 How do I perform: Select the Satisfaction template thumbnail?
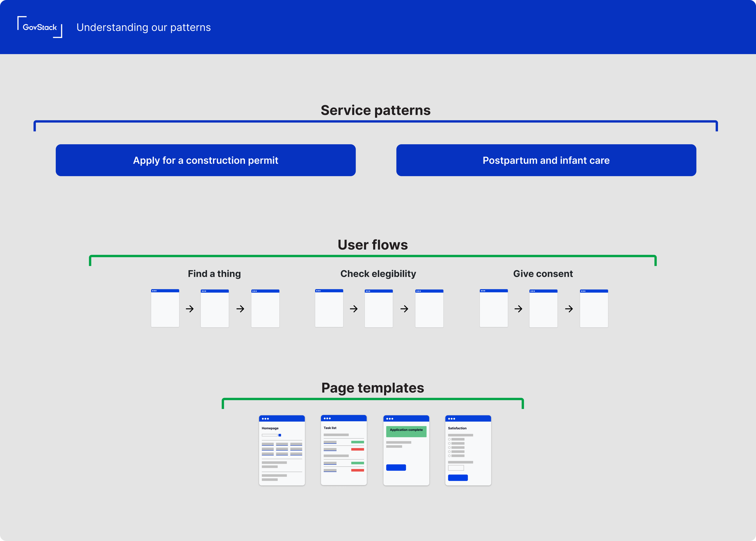click(x=468, y=450)
